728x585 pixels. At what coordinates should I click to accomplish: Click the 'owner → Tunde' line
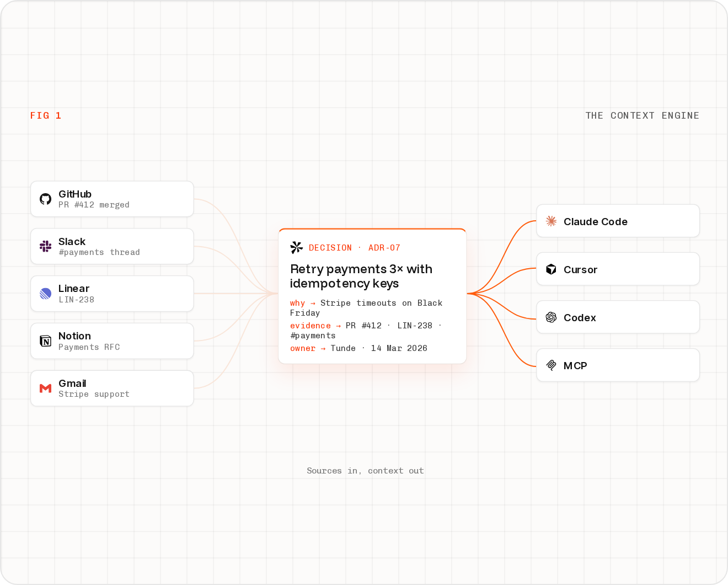click(x=358, y=348)
